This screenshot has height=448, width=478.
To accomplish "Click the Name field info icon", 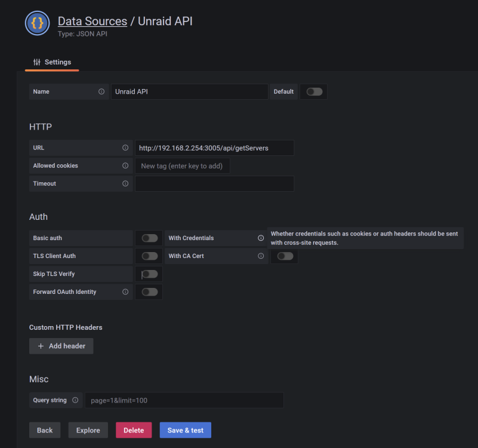I will tap(101, 91).
